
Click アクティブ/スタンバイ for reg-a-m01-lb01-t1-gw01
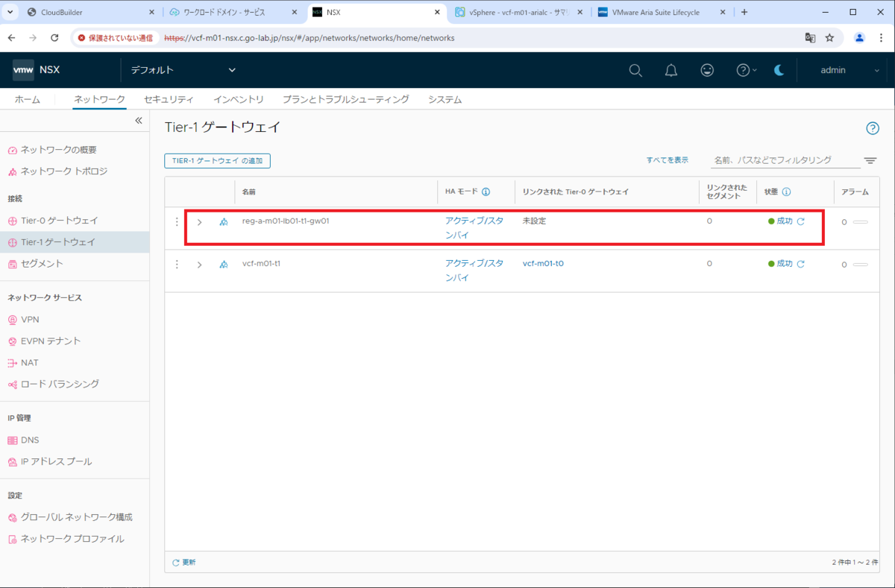pyautogui.click(x=474, y=228)
